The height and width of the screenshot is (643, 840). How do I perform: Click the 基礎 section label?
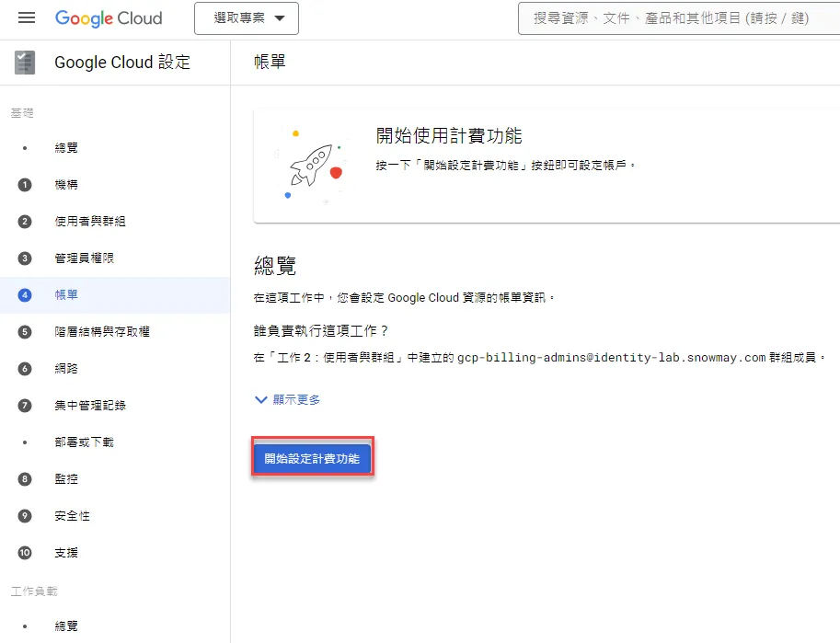[x=22, y=112]
